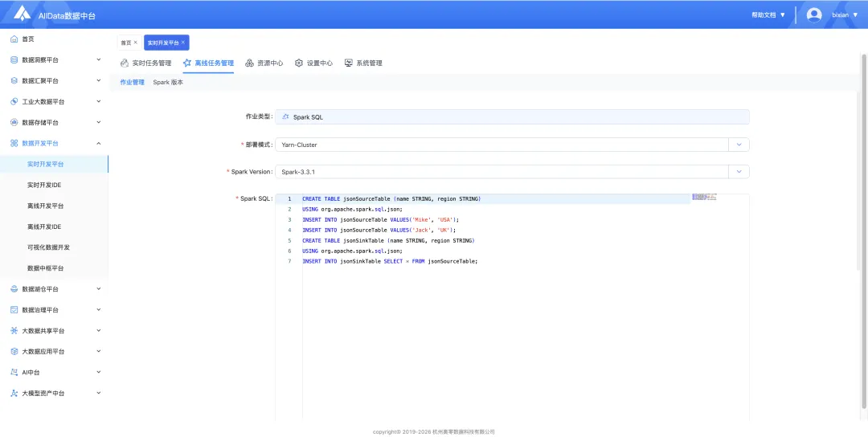Image resolution: width=868 pixels, height=441 pixels.
Task: Click the 作业类型 Spark SQL field
Action: tap(512, 116)
